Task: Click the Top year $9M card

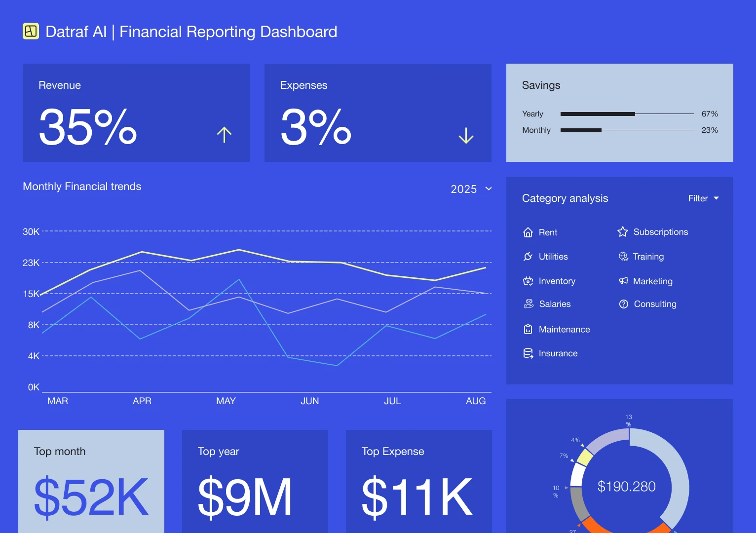Action: pyautogui.click(x=255, y=481)
